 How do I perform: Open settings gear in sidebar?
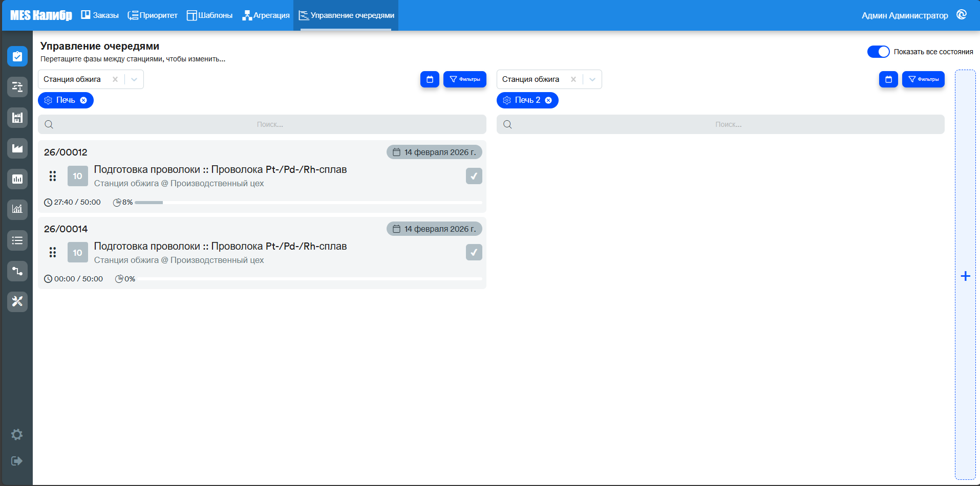17,434
